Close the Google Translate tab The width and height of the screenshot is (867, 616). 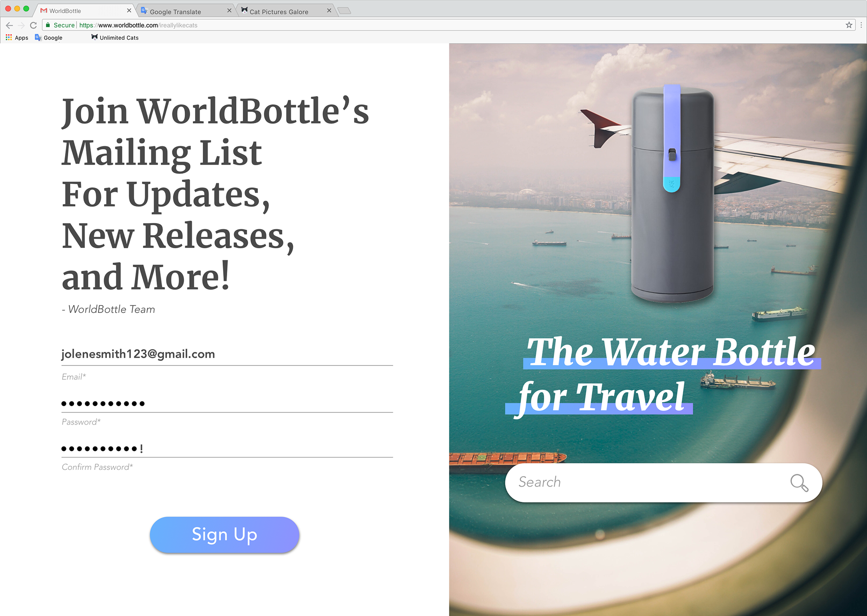pos(229,10)
